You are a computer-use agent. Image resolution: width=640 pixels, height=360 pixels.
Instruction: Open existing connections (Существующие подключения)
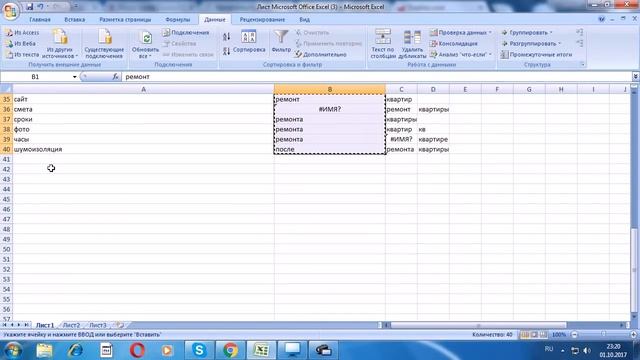(x=104, y=44)
